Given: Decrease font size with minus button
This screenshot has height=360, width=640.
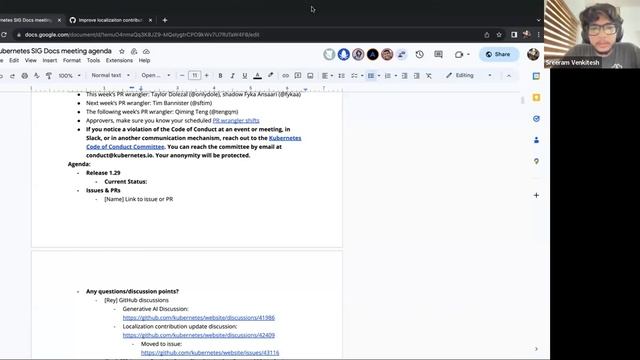Looking at the screenshot, I should (x=182, y=76).
